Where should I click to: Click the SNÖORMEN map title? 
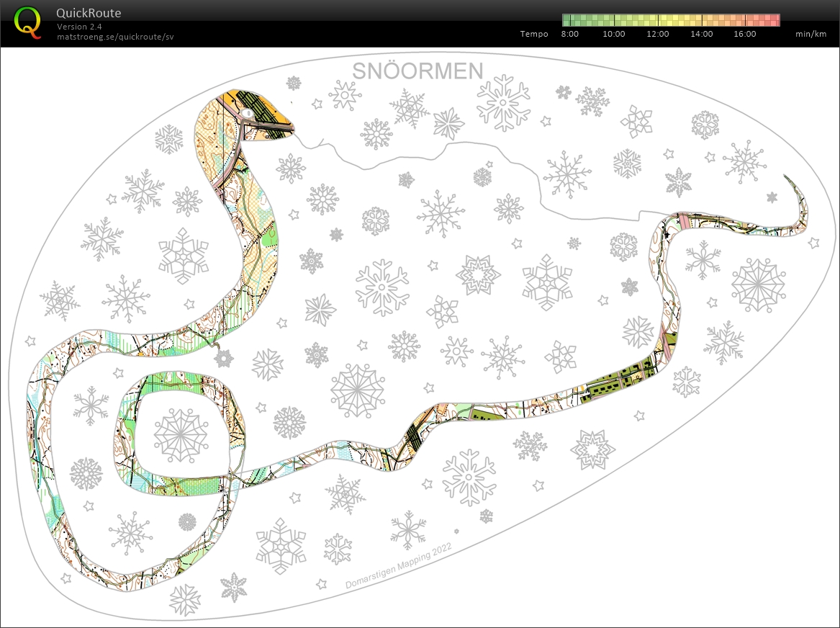click(418, 71)
